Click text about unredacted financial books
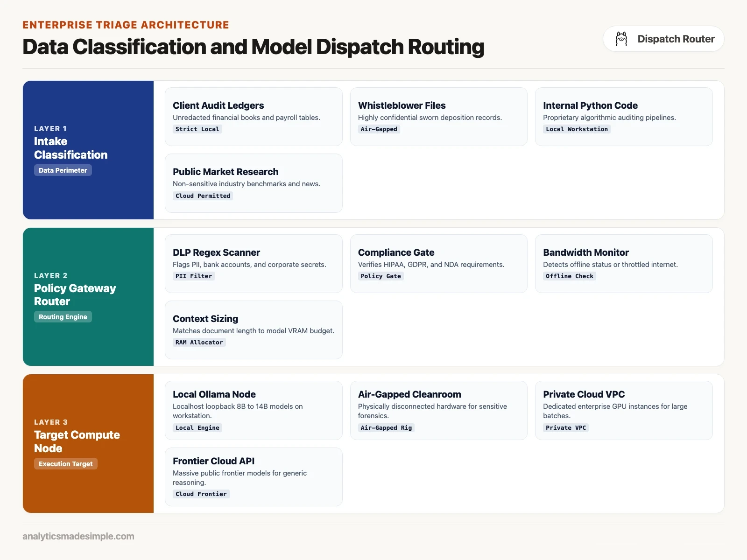 tap(247, 118)
